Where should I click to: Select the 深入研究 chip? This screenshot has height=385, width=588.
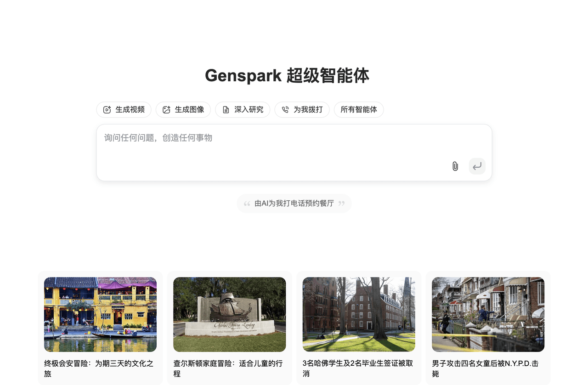[243, 110]
